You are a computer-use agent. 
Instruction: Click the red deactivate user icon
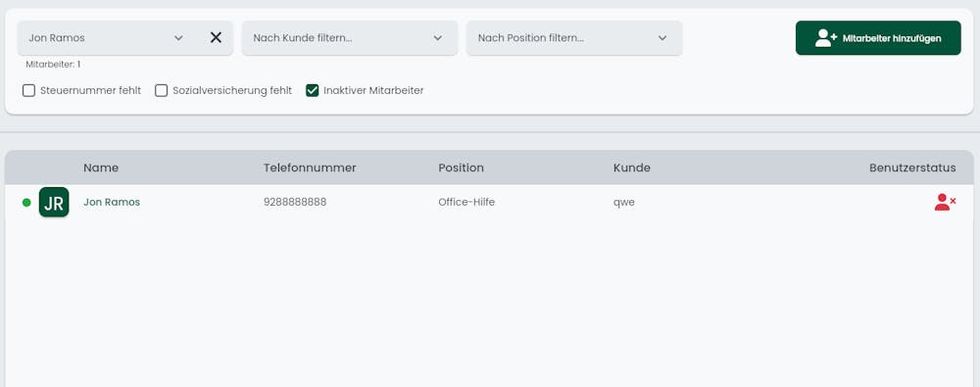point(945,202)
